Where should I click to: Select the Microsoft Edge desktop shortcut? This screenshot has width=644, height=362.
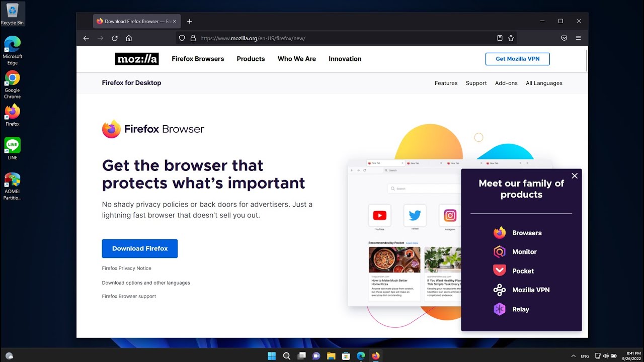13,50
